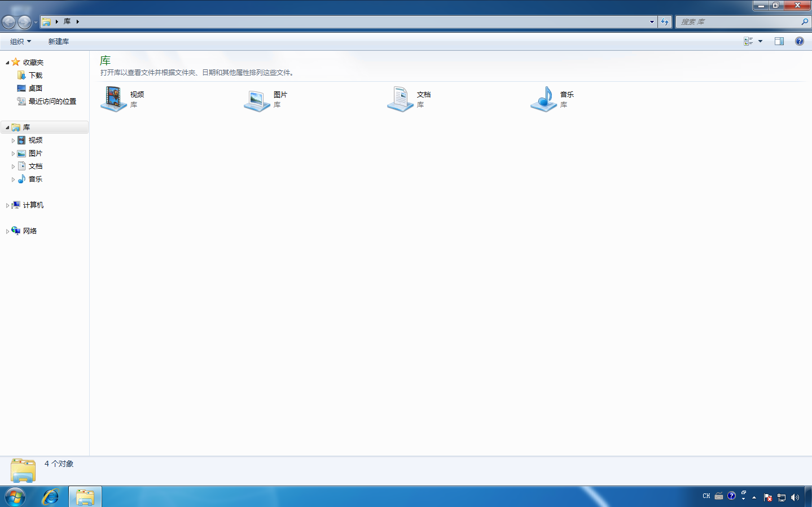The height and width of the screenshot is (507, 812).
Task: Click the Back navigation arrow button
Action: tap(9, 22)
